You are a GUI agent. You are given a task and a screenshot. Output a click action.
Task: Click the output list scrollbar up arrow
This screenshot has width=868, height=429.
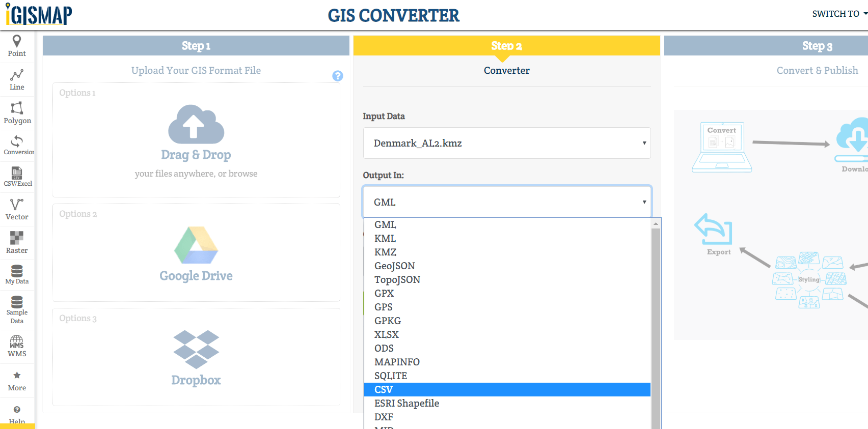[x=656, y=223]
